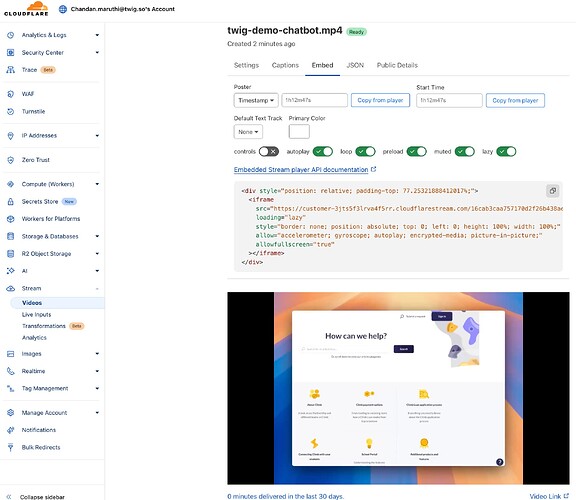
Task: Click the Notifications icon in the sidebar
Action: point(11,430)
